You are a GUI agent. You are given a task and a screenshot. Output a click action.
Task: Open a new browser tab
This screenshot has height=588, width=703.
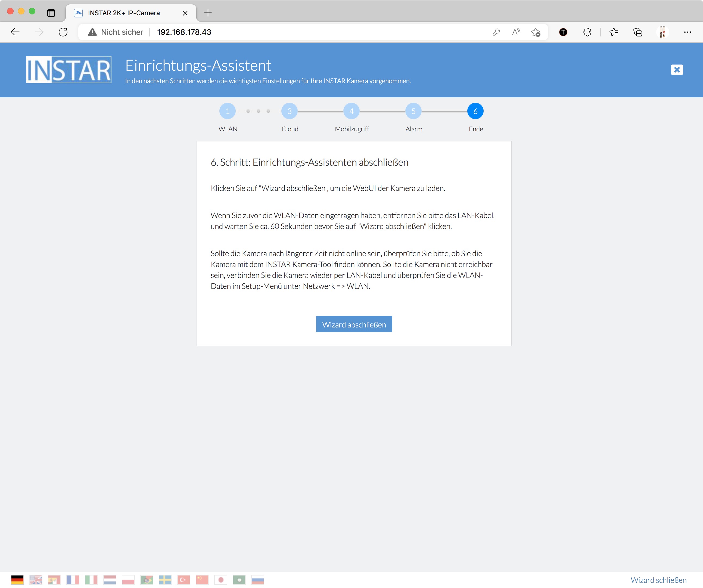pyautogui.click(x=208, y=13)
